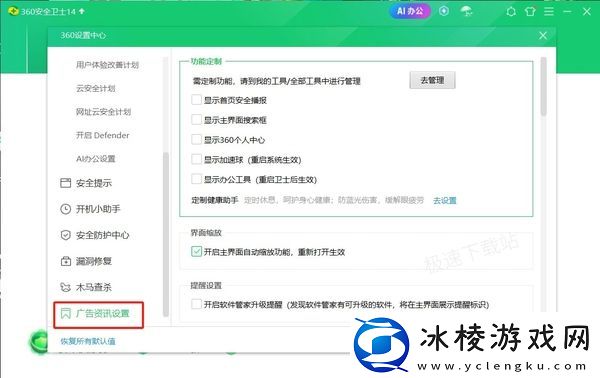Click the 定制健康助手 label
This screenshot has width=600, height=378.
(215, 200)
